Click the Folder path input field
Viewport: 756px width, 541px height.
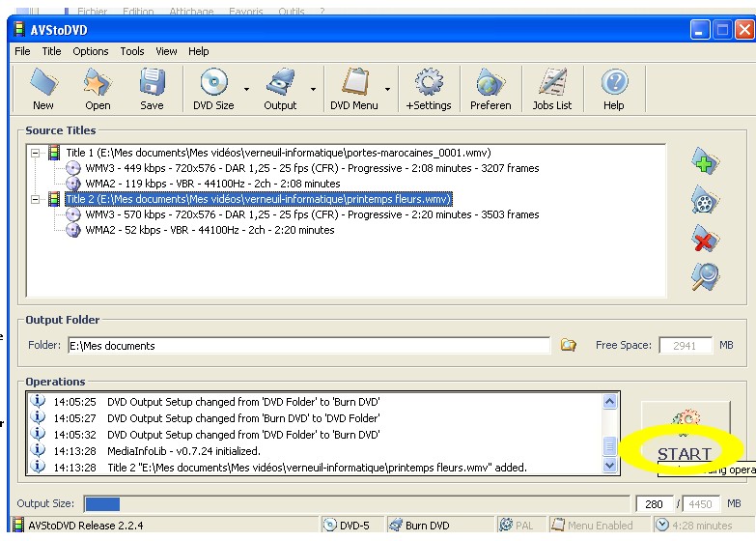pos(307,345)
